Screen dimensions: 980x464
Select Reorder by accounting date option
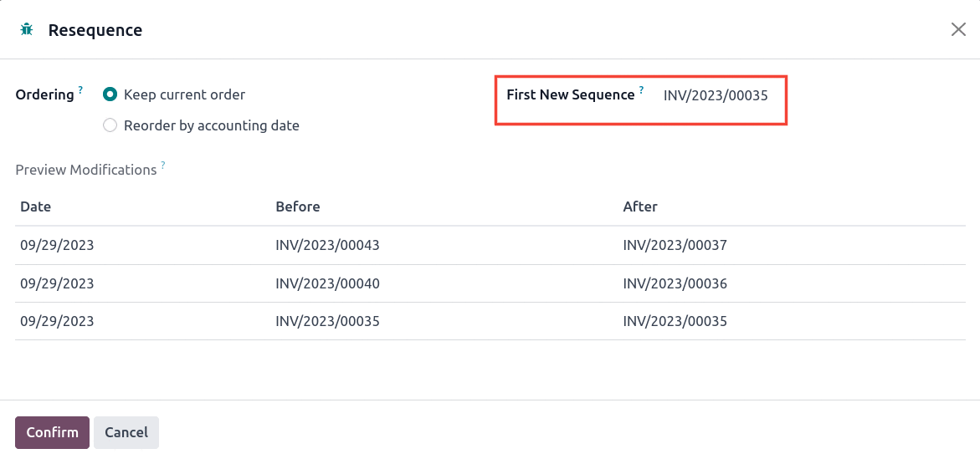(110, 125)
